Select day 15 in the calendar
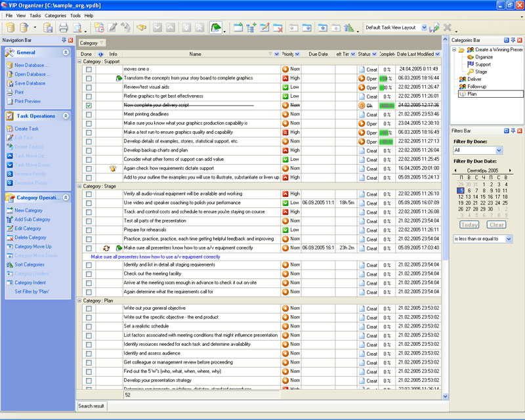The image size is (525, 420). [x=483, y=197]
